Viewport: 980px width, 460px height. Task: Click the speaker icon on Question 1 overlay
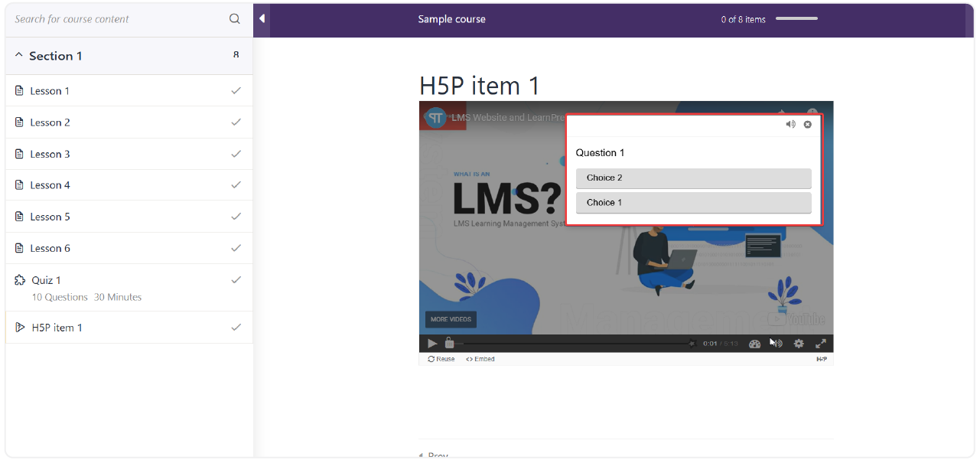pos(790,123)
